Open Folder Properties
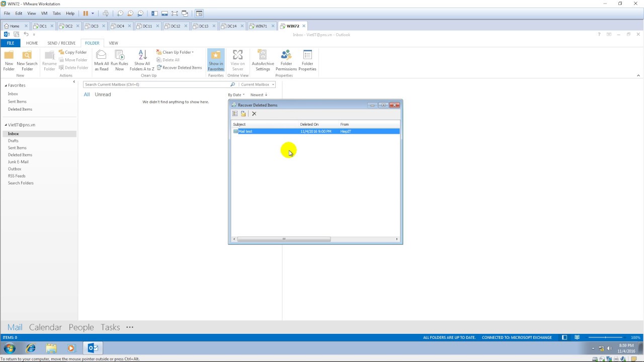This screenshot has height=362, width=644. pos(307,60)
